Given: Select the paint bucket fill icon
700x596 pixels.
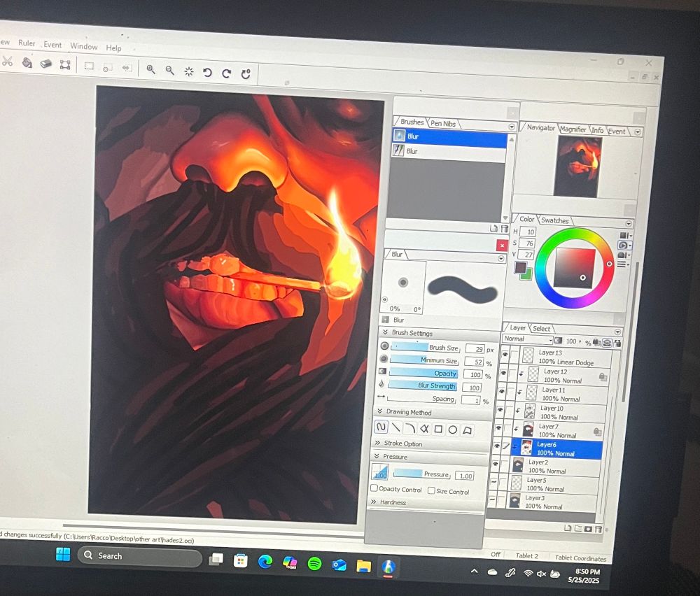Looking at the screenshot, I should tap(27, 63).
